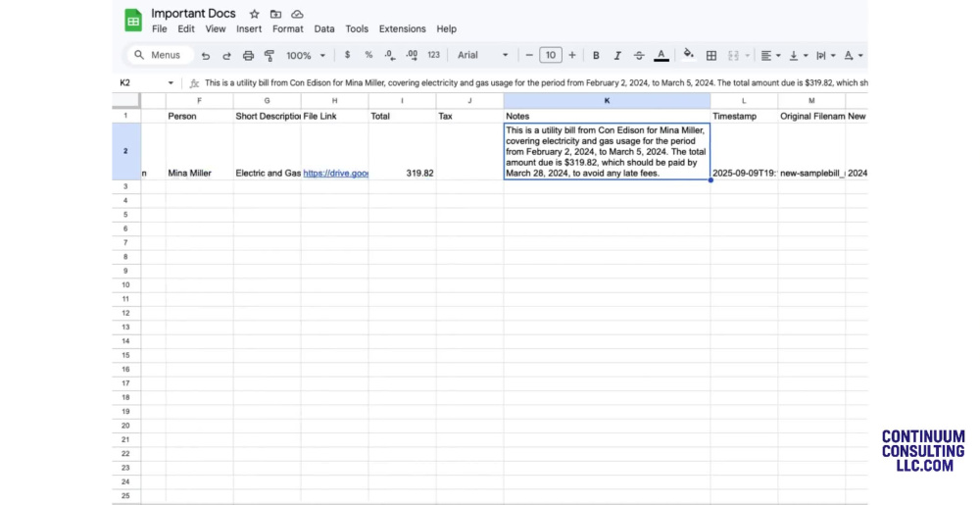The image size is (980, 505).
Task: View cloud save status icon
Action: [298, 14]
